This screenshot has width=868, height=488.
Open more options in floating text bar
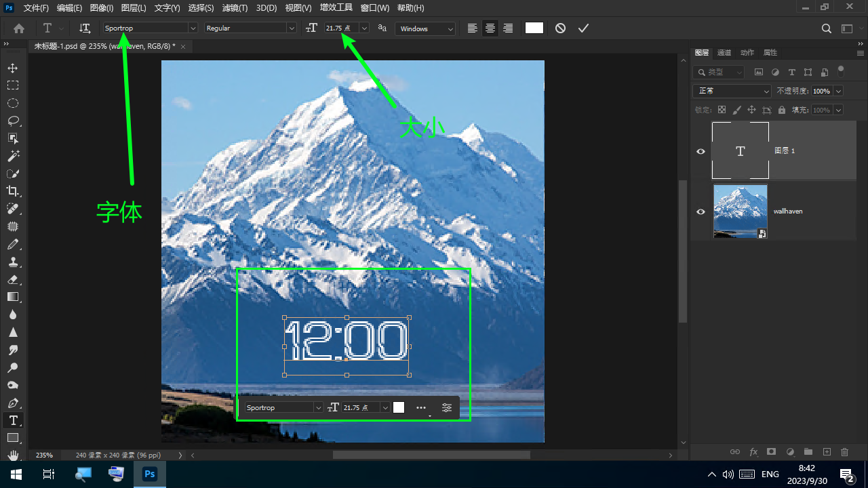pyautogui.click(x=421, y=408)
